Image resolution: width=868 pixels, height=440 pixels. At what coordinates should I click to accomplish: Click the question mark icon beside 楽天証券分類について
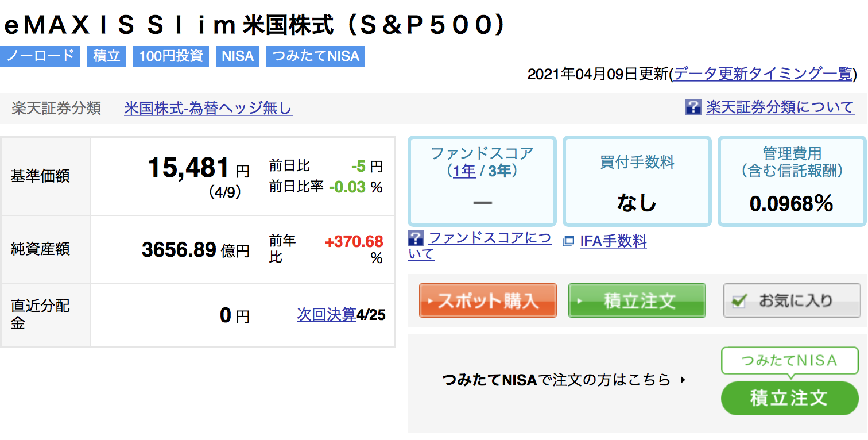coord(693,107)
